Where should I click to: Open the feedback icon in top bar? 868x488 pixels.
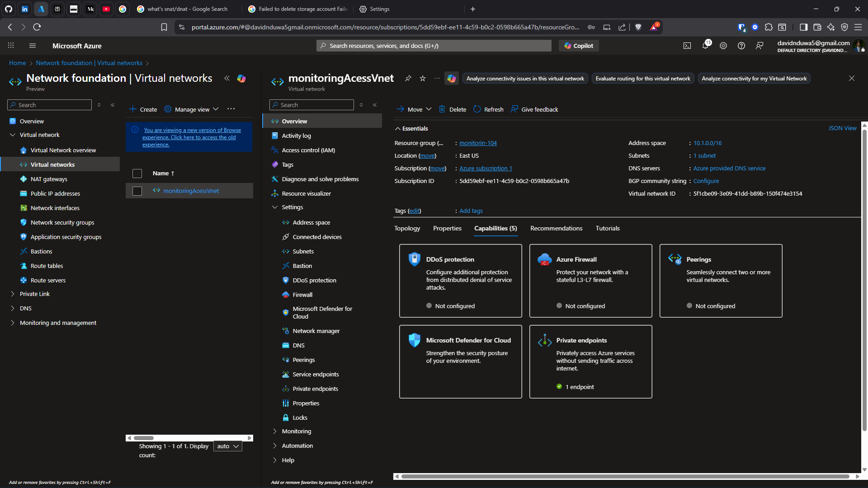(x=759, y=46)
